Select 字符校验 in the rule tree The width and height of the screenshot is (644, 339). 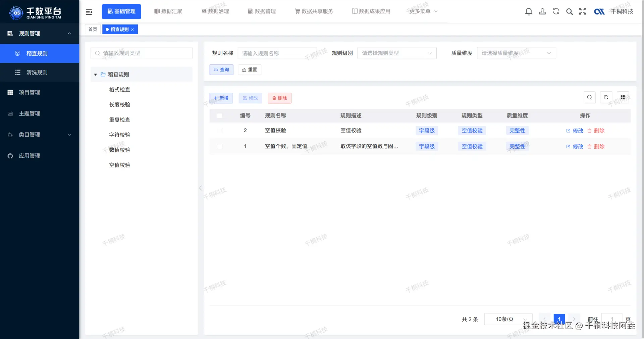point(120,135)
